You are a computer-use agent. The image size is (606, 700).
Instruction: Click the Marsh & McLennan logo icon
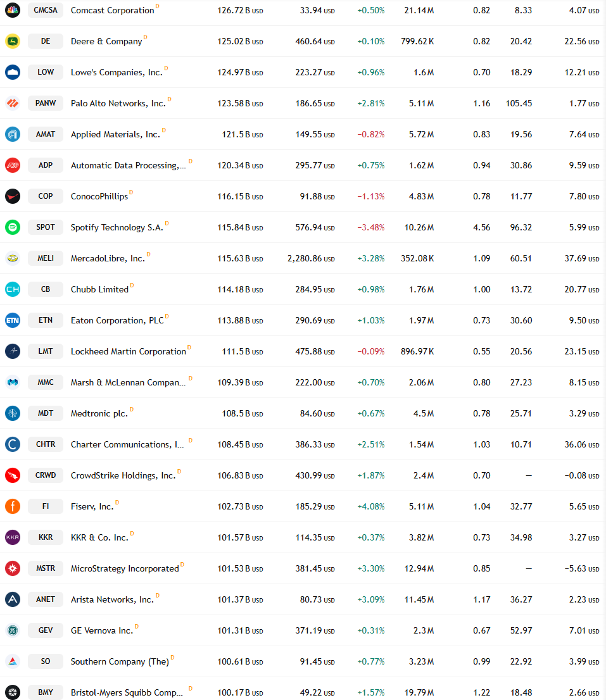tap(13, 382)
